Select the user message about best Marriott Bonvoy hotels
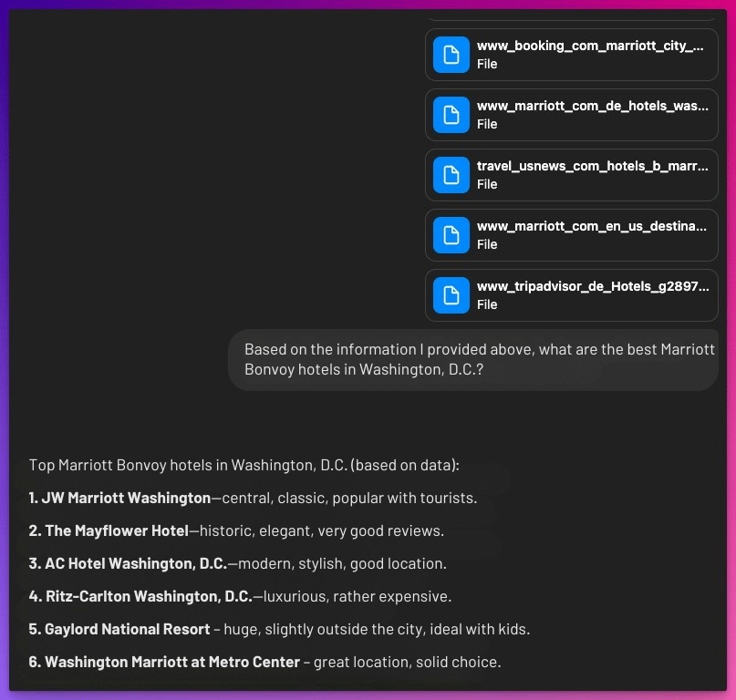This screenshot has height=700, width=736. [473, 359]
